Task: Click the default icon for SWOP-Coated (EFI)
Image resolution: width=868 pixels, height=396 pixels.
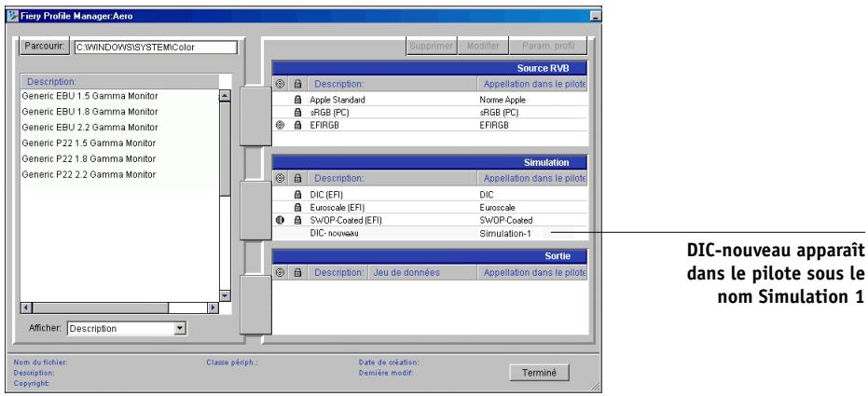Action: (x=280, y=220)
